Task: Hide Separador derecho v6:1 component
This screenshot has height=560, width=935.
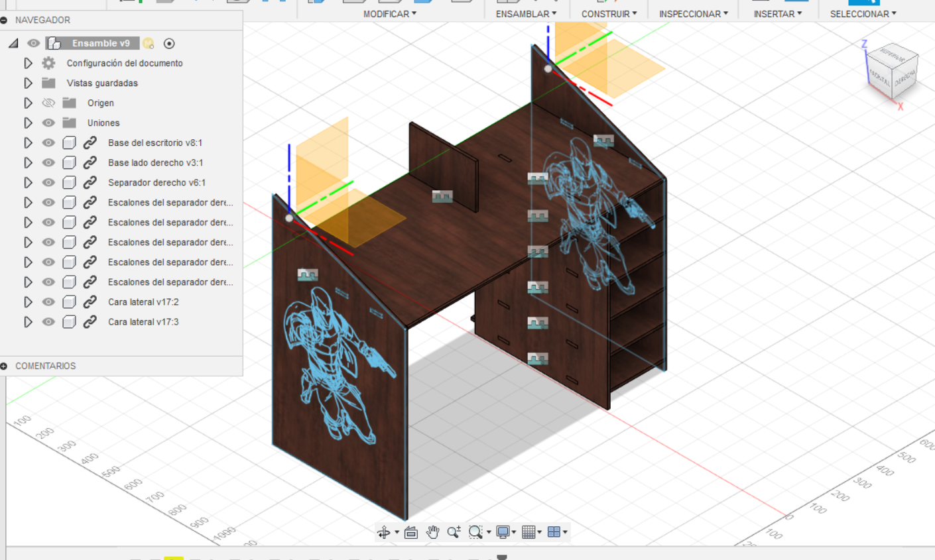Action: point(48,182)
